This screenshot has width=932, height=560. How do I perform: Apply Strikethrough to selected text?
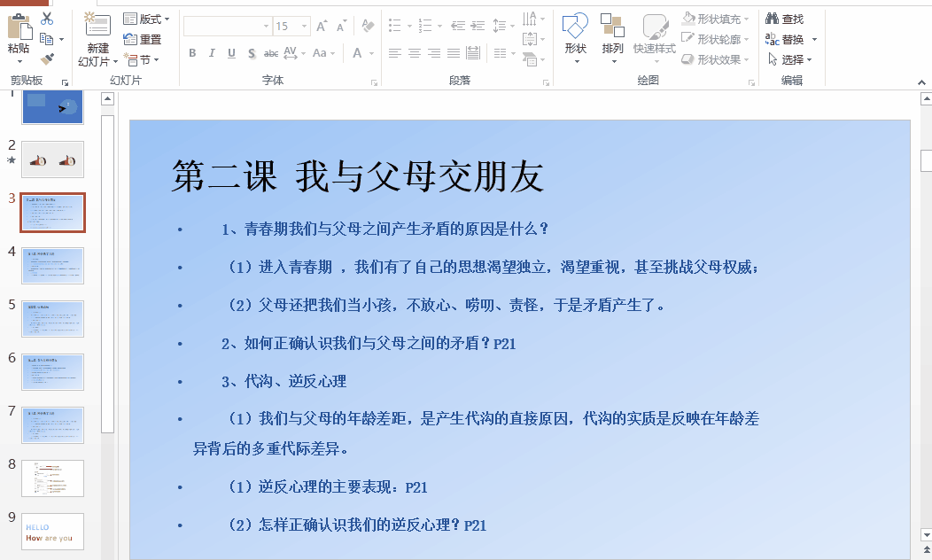pos(270,53)
